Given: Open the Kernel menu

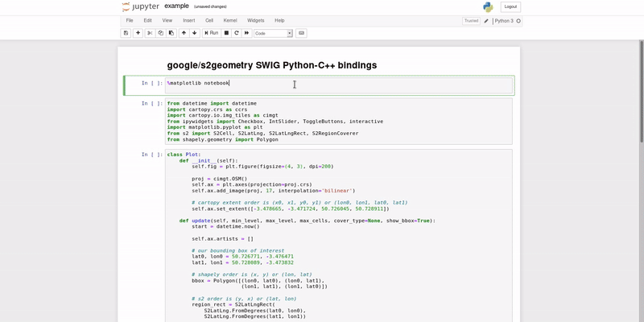Looking at the screenshot, I should [x=230, y=21].
